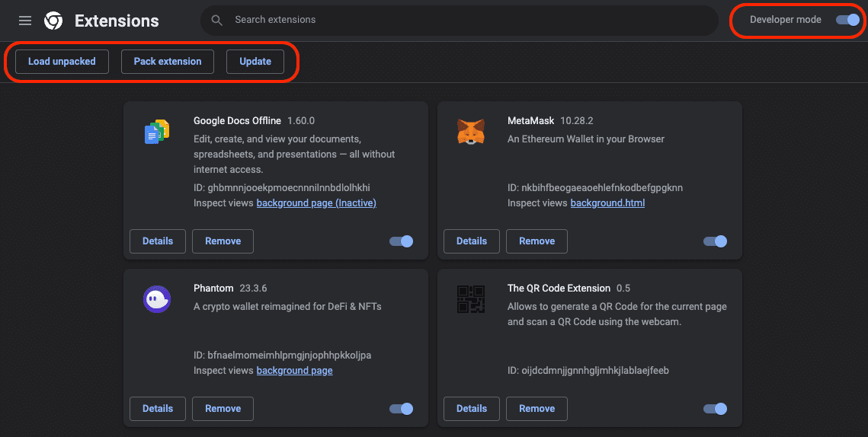Screen dimensions: 868x437
Task: Open Google Docs Offline background page link
Action: tap(316, 203)
